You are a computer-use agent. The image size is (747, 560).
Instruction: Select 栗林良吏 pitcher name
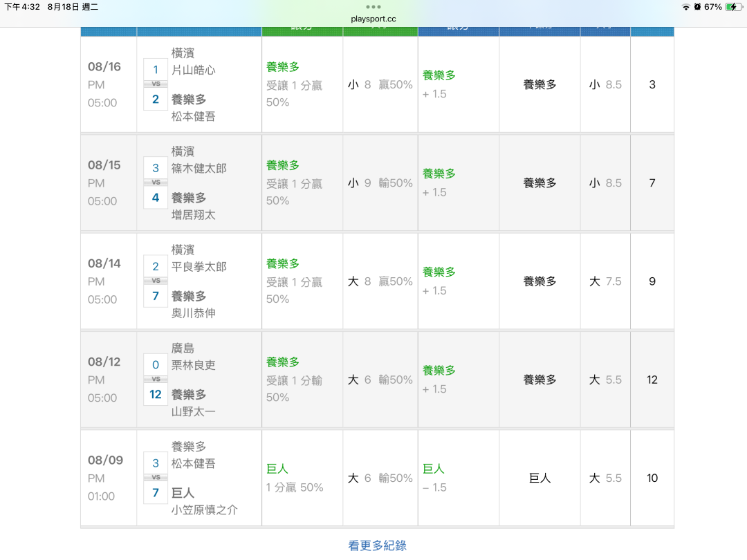pyautogui.click(x=194, y=365)
